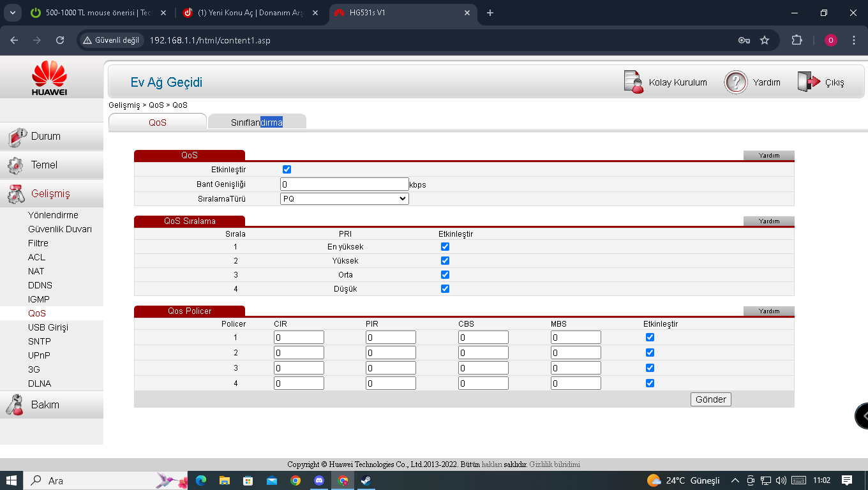Open the 24°C Güneşli weather widget
This screenshot has width=868, height=490.
click(683, 480)
